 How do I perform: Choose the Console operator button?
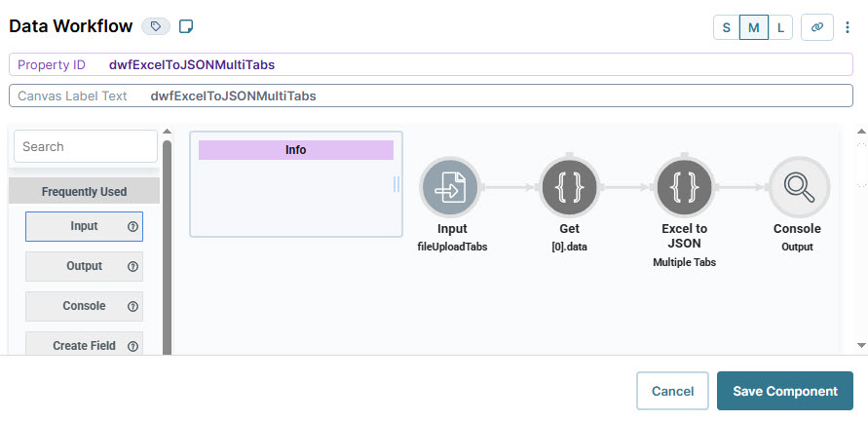(84, 306)
